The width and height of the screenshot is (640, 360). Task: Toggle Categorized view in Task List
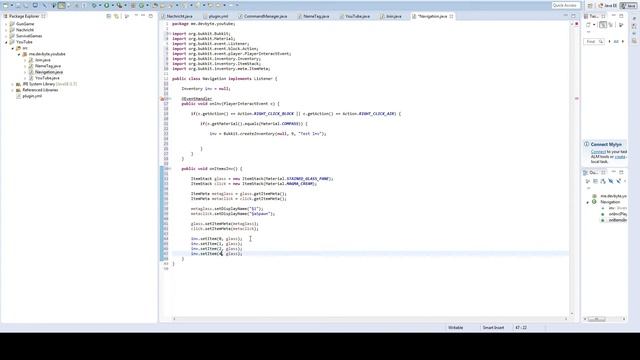pos(603,25)
